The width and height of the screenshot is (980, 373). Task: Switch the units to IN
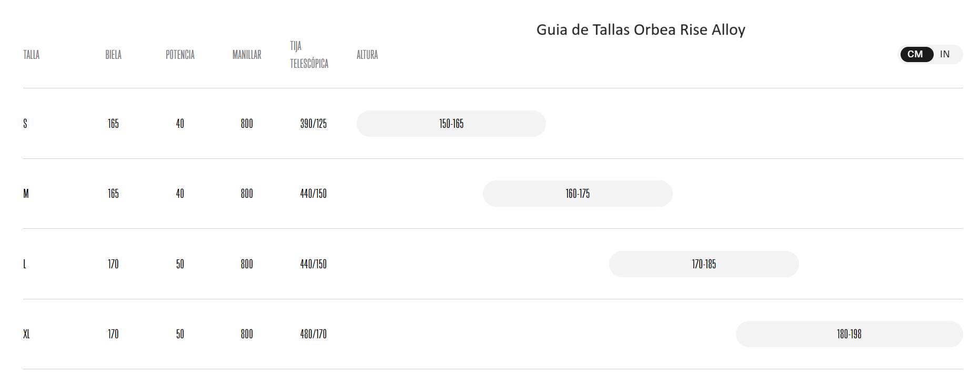click(x=945, y=54)
